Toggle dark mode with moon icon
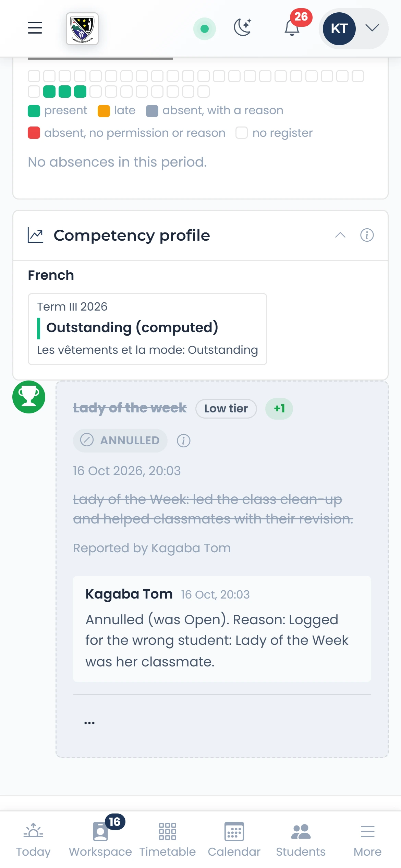Screen dimensions: 401x868 point(243,27)
